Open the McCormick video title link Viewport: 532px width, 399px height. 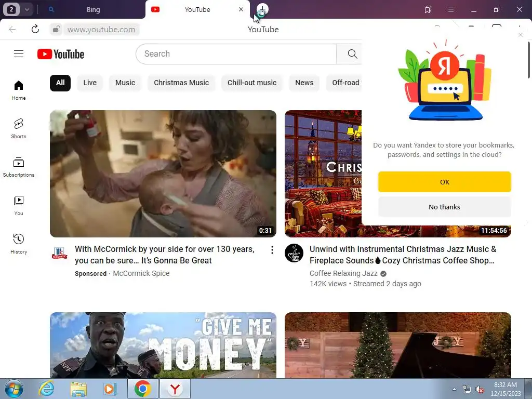coord(165,255)
